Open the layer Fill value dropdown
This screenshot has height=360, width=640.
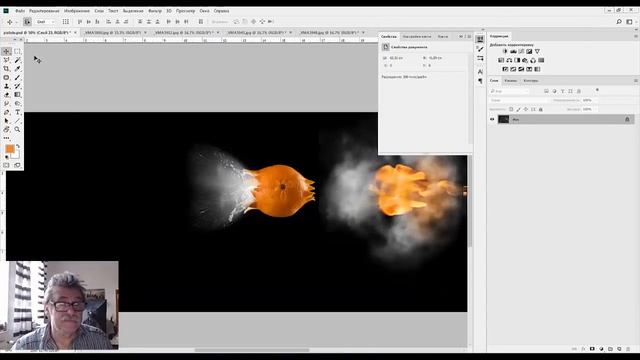click(589, 109)
